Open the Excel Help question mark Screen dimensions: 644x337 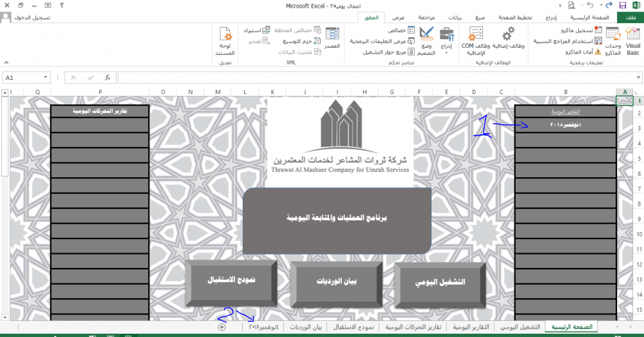(x=62, y=5)
